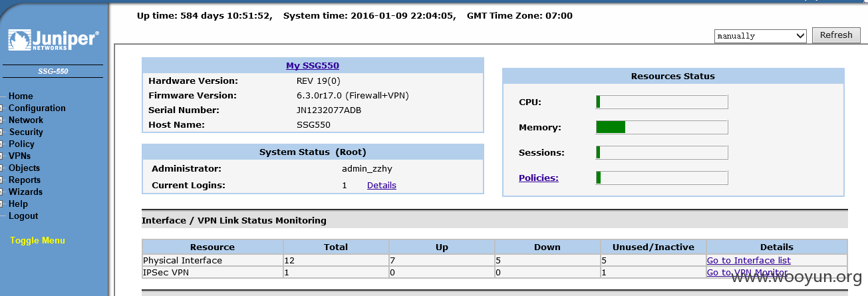
Task: Select host name value SSG550
Action: pos(313,124)
